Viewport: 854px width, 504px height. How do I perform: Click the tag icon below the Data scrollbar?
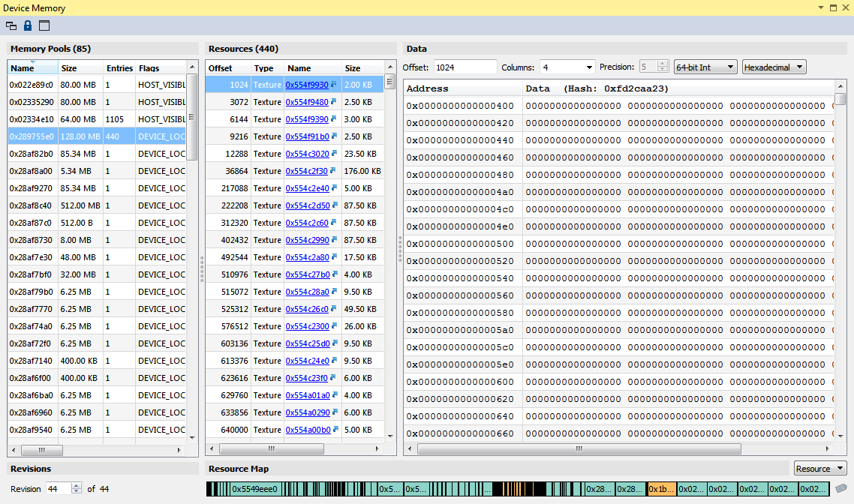point(841,487)
